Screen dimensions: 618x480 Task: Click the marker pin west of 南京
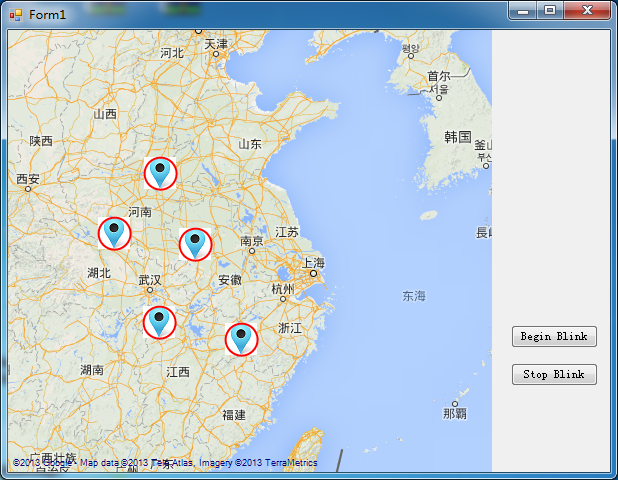tap(195, 244)
